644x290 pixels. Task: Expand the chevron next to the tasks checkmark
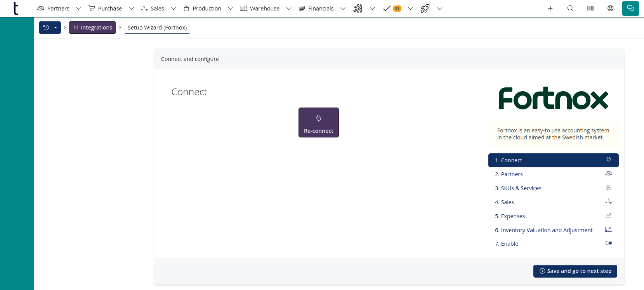coord(411,9)
